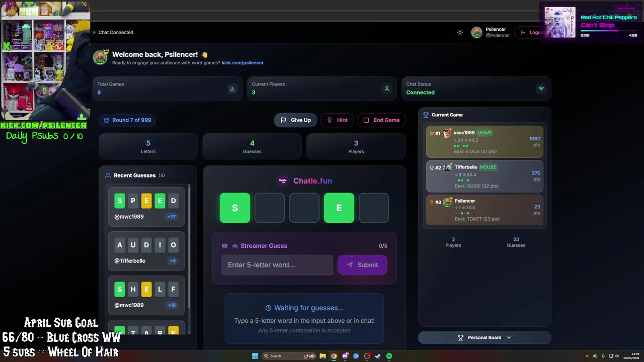
Task: Click the Personal Board trophy icon
Action: click(x=460, y=337)
